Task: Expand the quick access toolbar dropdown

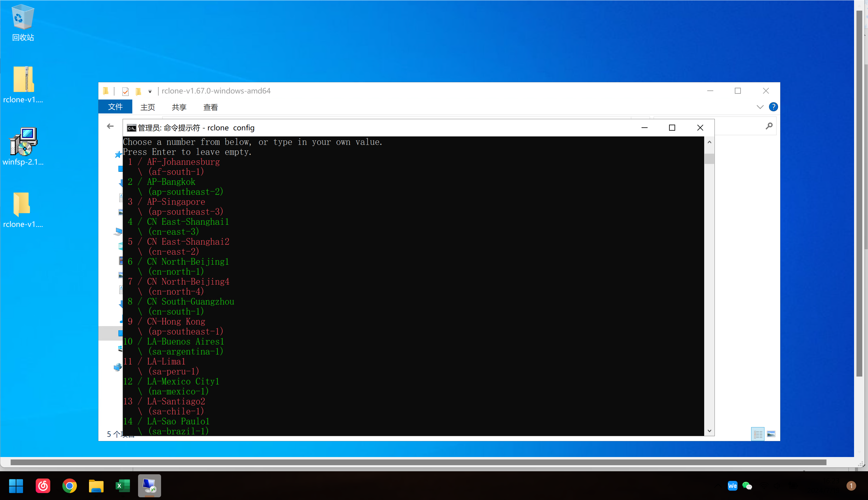Action: 150,91
